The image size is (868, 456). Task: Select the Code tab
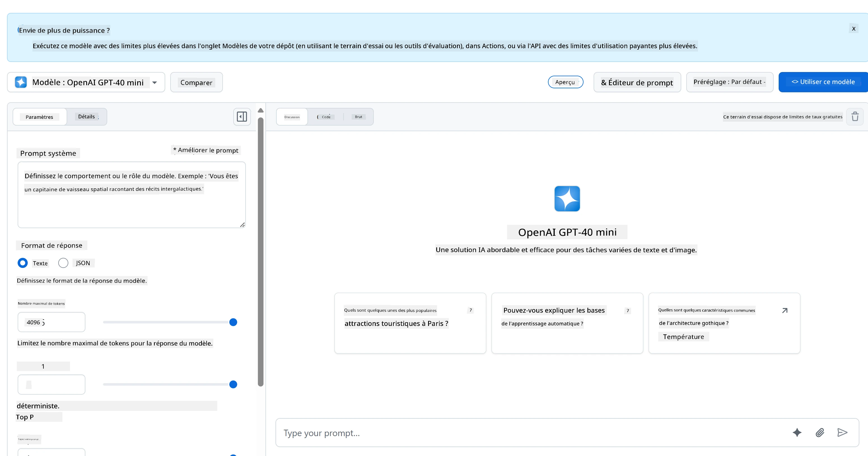click(x=325, y=117)
